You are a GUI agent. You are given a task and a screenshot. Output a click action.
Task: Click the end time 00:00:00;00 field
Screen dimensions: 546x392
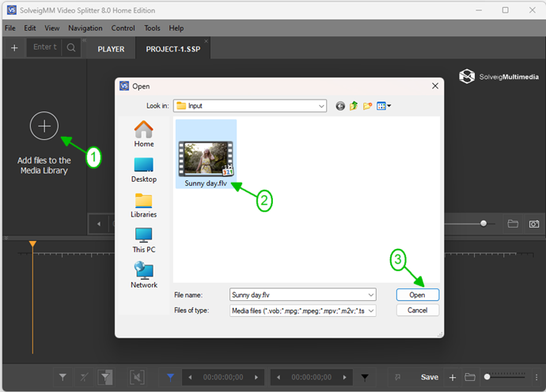(x=311, y=377)
